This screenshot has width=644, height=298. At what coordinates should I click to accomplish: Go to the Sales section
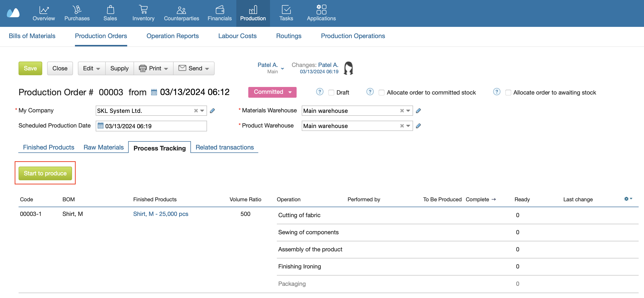click(x=110, y=13)
